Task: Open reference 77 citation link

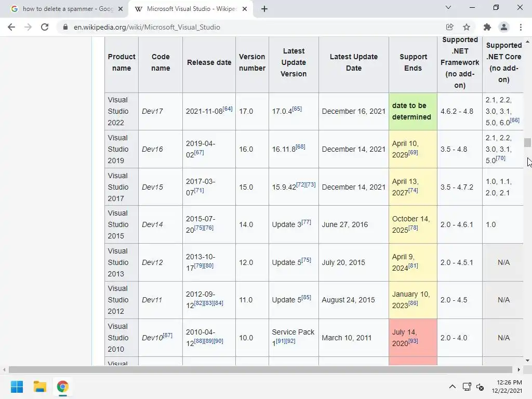Action: pos(307,222)
